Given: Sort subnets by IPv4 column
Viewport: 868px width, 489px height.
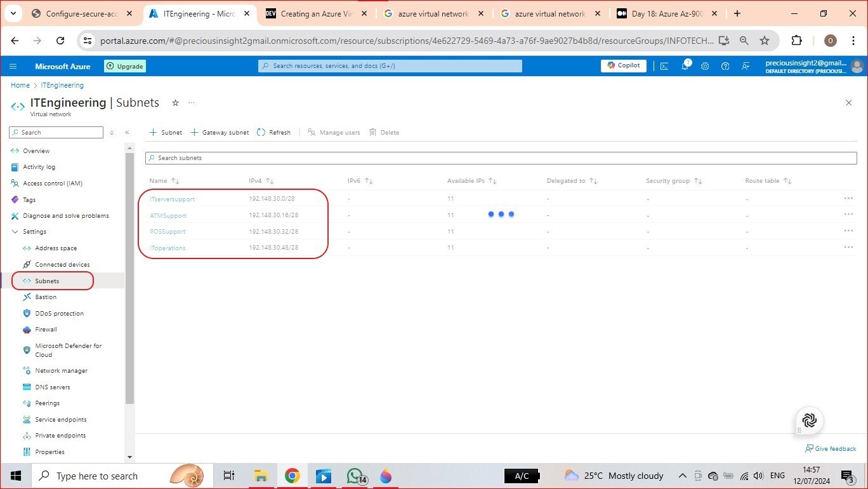Looking at the screenshot, I should coord(261,181).
